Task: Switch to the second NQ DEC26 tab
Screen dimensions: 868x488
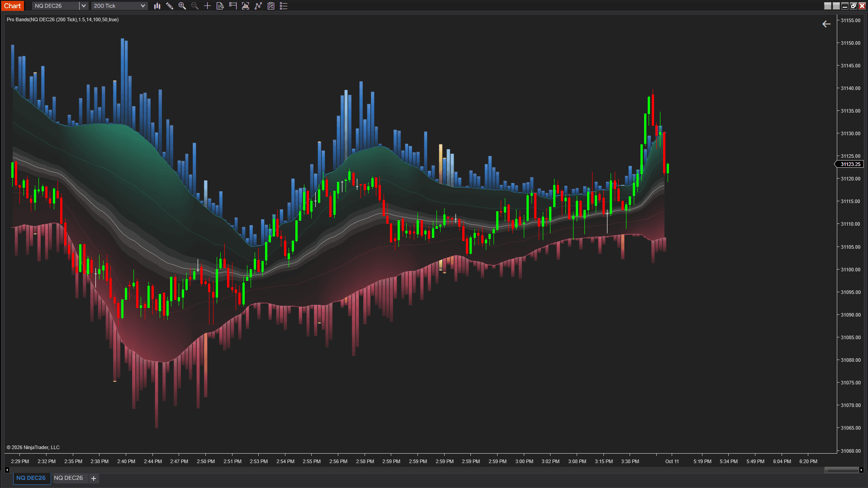Action: pyautogui.click(x=68, y=478)
